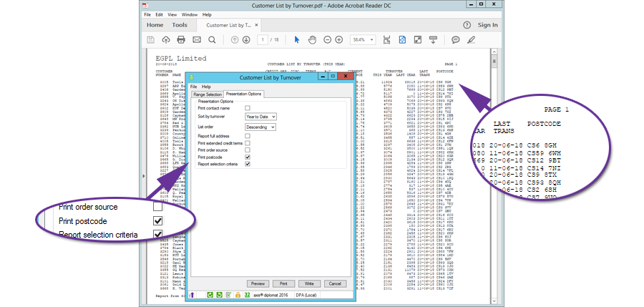Click the yellow padlock status bar icon
644x307 pixels.
(x=238, y=295)
